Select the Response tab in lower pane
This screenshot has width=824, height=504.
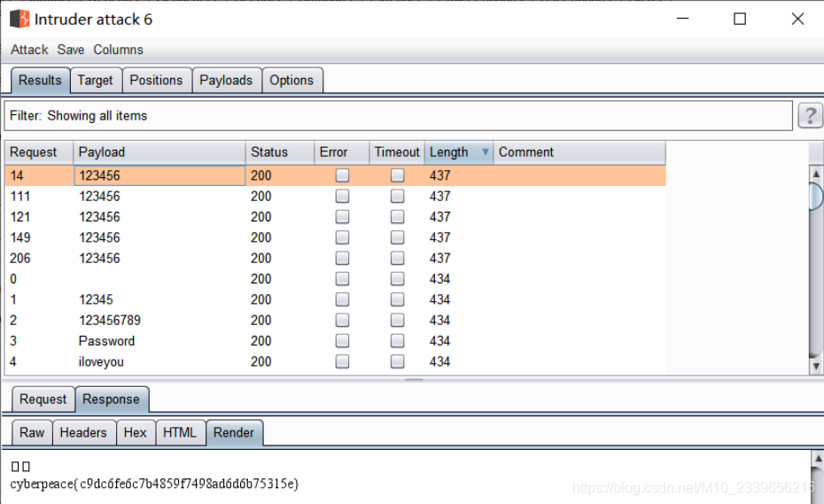point(112,399)
